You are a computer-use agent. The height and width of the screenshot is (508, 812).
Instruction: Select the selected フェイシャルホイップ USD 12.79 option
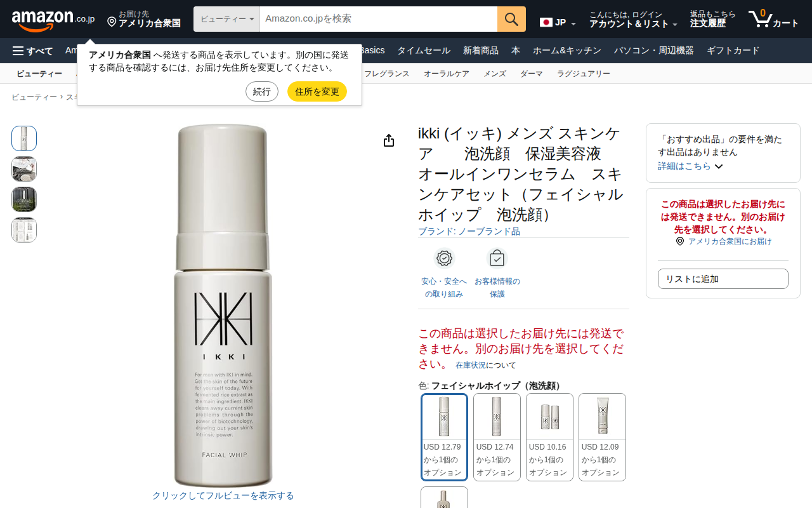coord(444,437)
